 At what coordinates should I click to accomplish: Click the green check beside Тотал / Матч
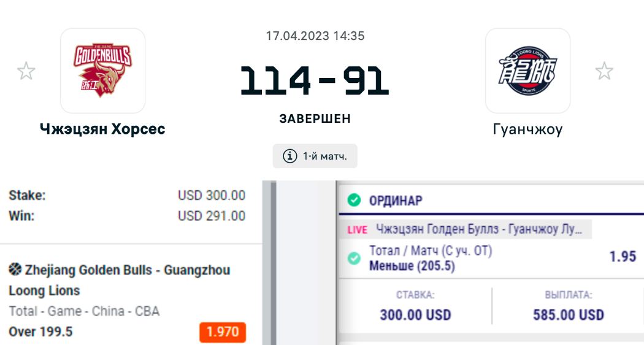pyautogui.click(x=354, y=258)
